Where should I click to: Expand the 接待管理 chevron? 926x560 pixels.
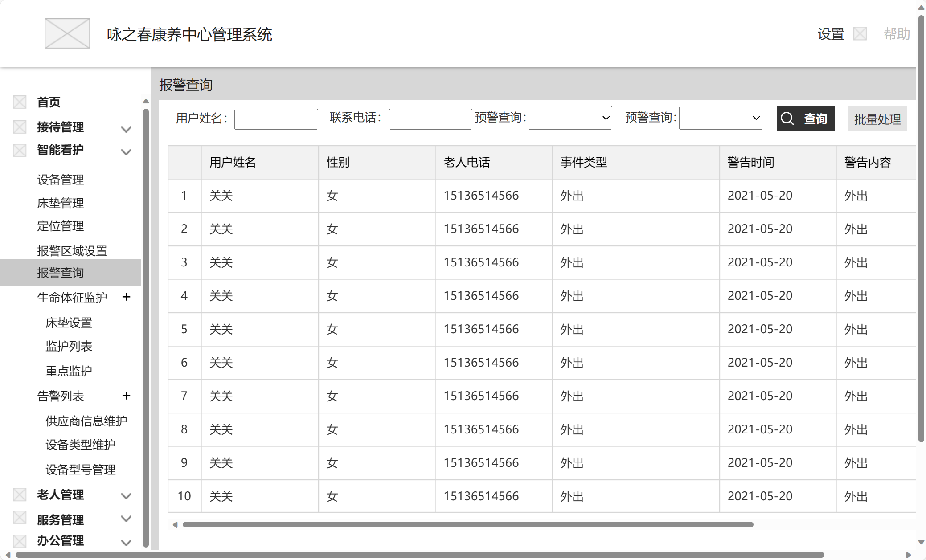coord(126,129)
